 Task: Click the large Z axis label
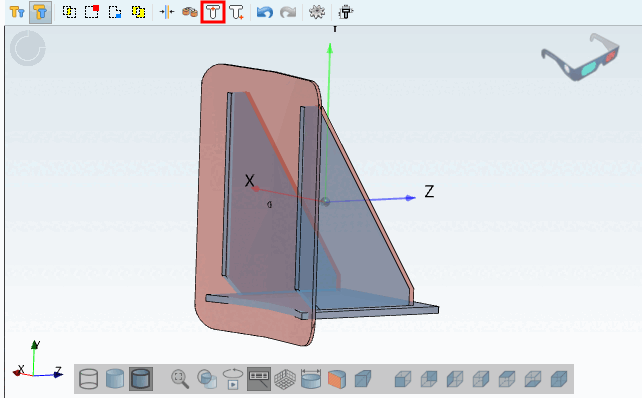[429, 192]
